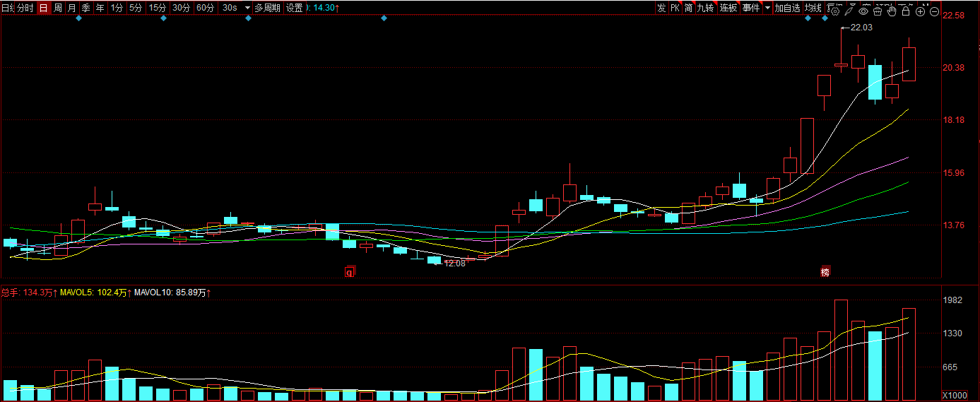Select the 5分 five-minute period
980x402 pixels.
pyautogui.click(x=135, y=8)
